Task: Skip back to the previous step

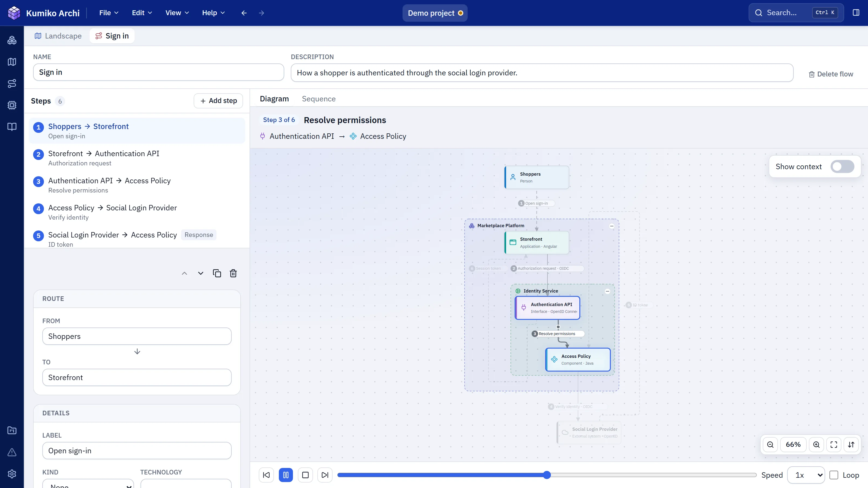Action: click(266, 475)
